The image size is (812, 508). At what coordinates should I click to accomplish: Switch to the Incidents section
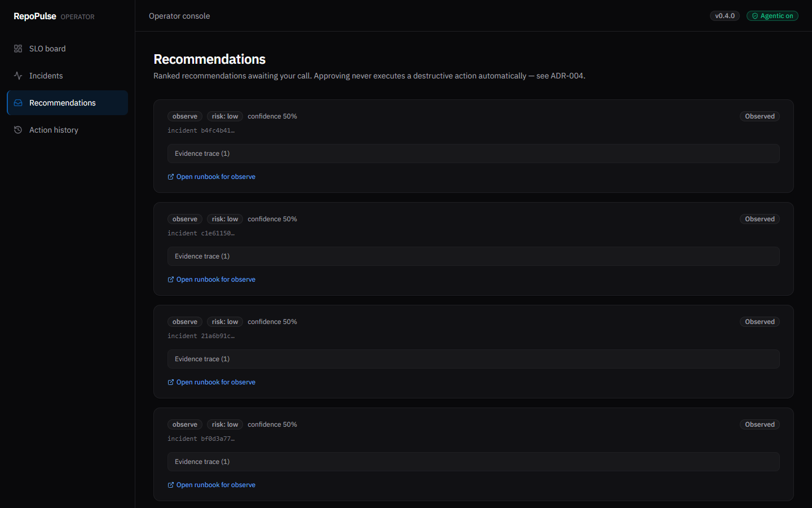coord(46,75)
